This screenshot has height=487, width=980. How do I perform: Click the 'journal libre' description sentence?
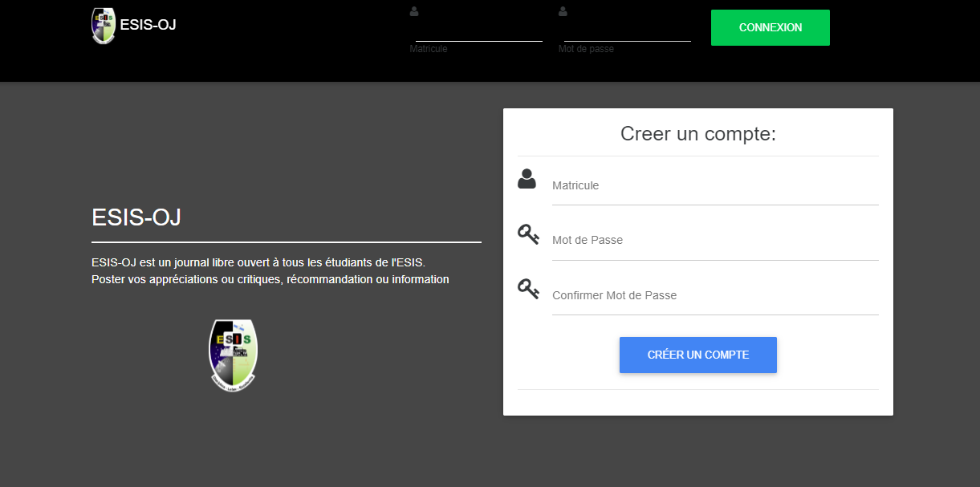coord(258,262)
